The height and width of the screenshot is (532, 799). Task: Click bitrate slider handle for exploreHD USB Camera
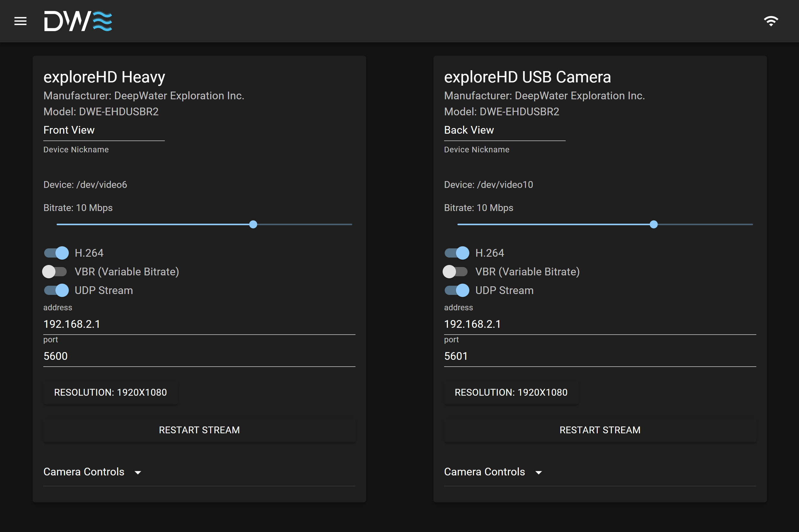[653, 224]
